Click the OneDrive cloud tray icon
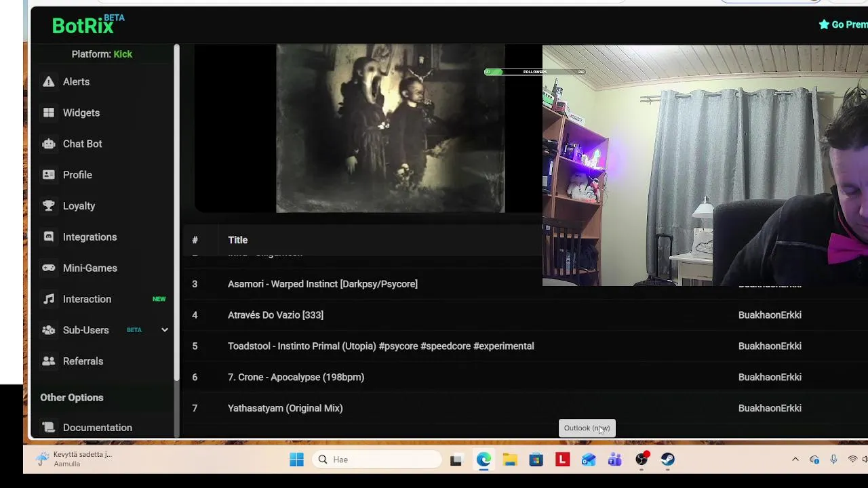The image size is (868, 488). pos(814,460)
